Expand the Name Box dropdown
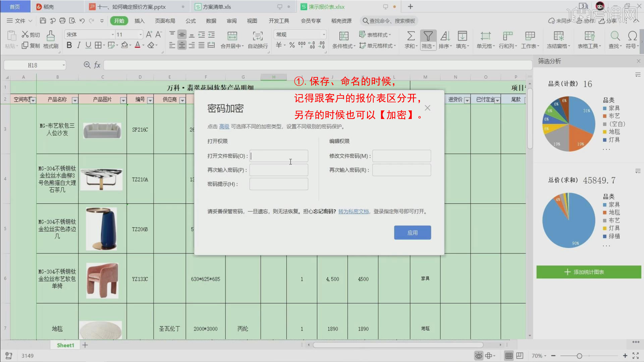 63,65
